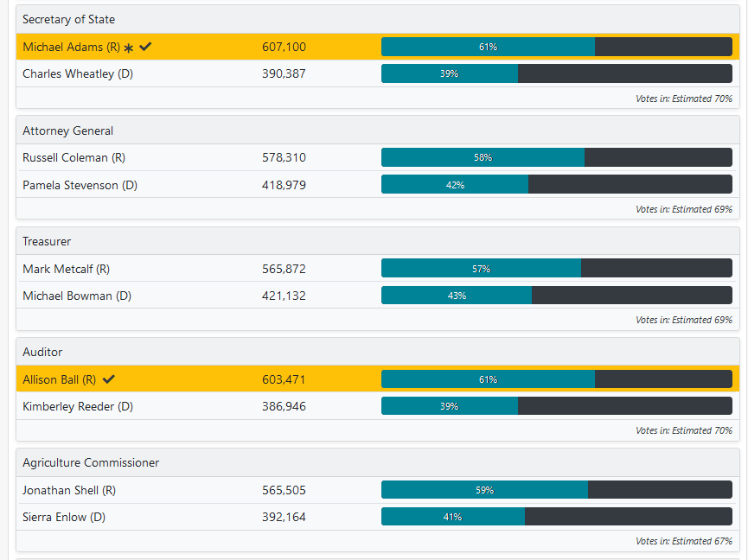Screen dimensions: 748x560
Task: Click Allison Ball's 61% progress bar
Action: pos(557,379)
